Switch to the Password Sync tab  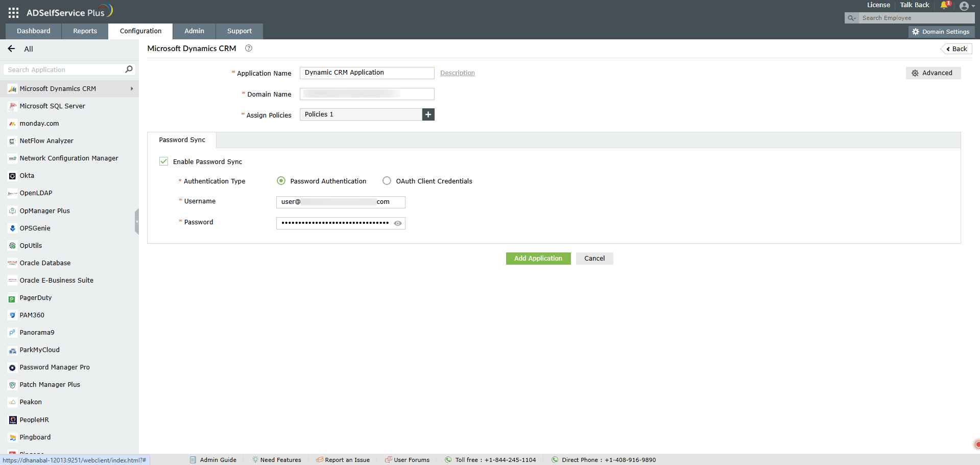tap(181, 139)
